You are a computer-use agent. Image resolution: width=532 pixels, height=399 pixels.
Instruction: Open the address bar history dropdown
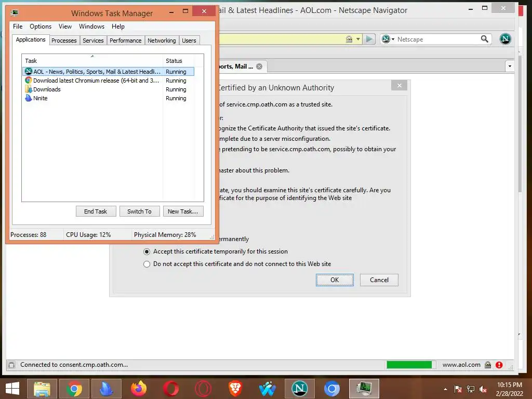(358, 39)
